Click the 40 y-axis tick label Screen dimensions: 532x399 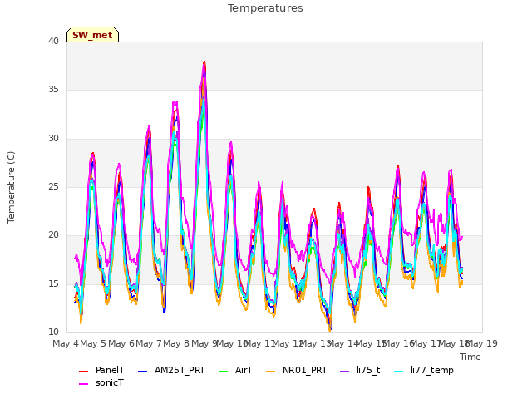[53, 41]
